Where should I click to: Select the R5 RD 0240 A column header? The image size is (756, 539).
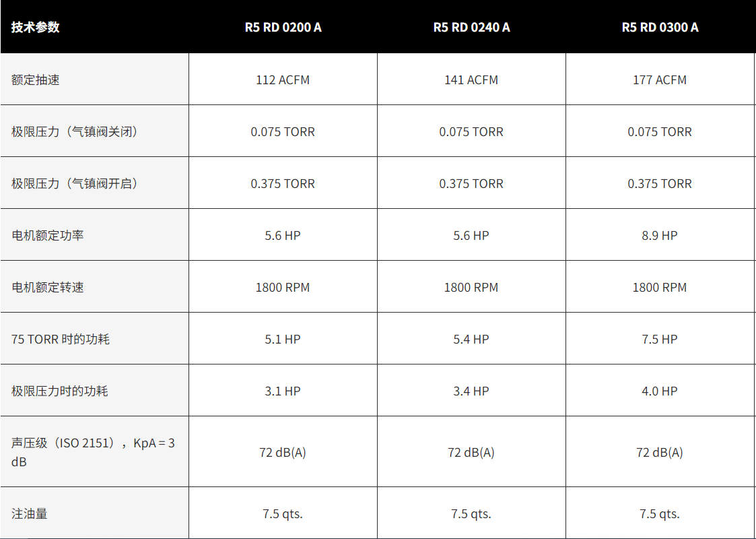(x=471, y=27)
